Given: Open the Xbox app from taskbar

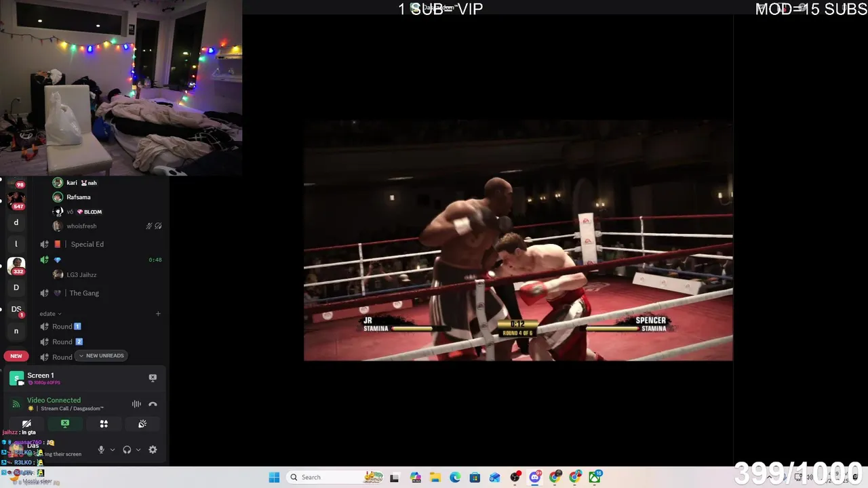Looking at the screenshot, I should pyautogui.click(x=595, y=477).
